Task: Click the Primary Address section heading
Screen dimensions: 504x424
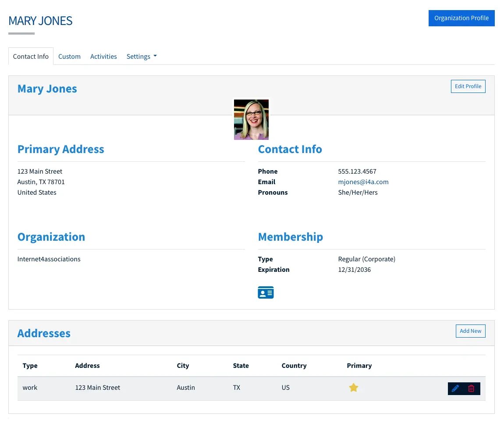Action: [60, 149]
